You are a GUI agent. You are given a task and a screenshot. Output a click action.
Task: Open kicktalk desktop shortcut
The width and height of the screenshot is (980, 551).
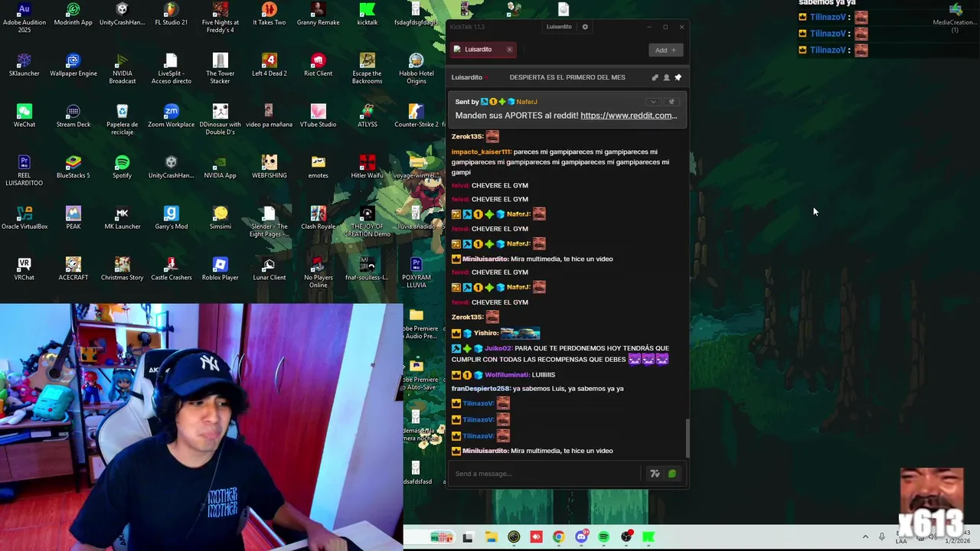tap(367, 15)
